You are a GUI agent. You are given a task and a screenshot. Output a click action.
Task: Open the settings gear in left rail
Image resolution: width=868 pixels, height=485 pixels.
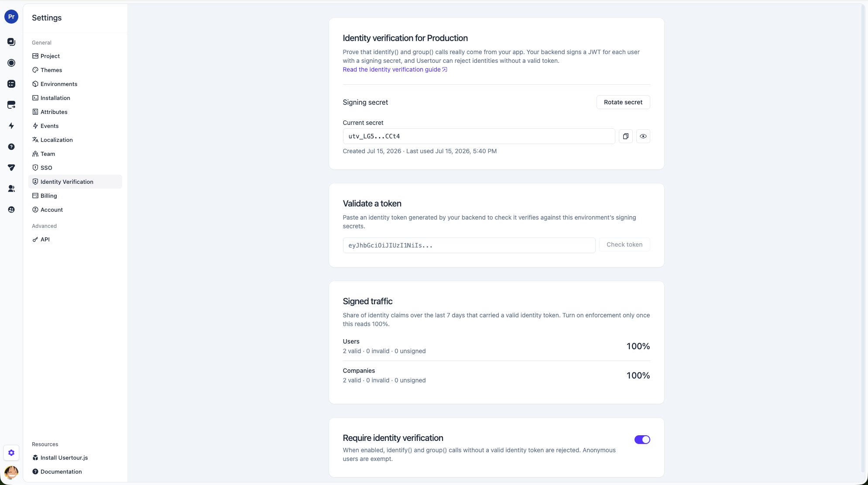pyautogui.click(x=11, y=453)
